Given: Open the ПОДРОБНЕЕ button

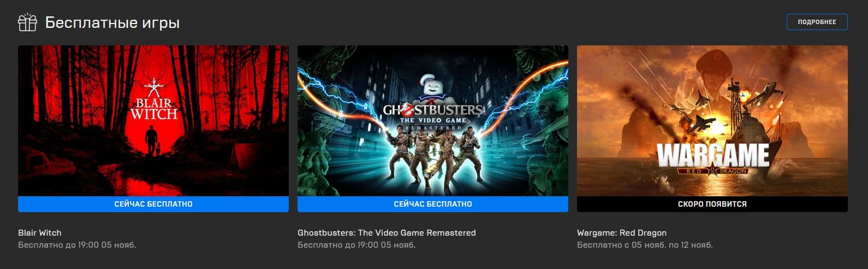Looking at the screenshot, I should coord(817,22).
